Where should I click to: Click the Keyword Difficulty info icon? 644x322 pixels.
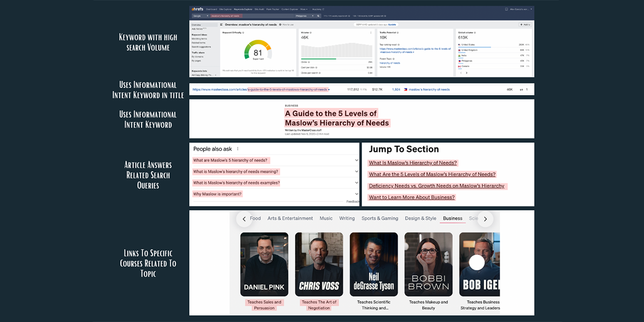[x=243, y=32]
